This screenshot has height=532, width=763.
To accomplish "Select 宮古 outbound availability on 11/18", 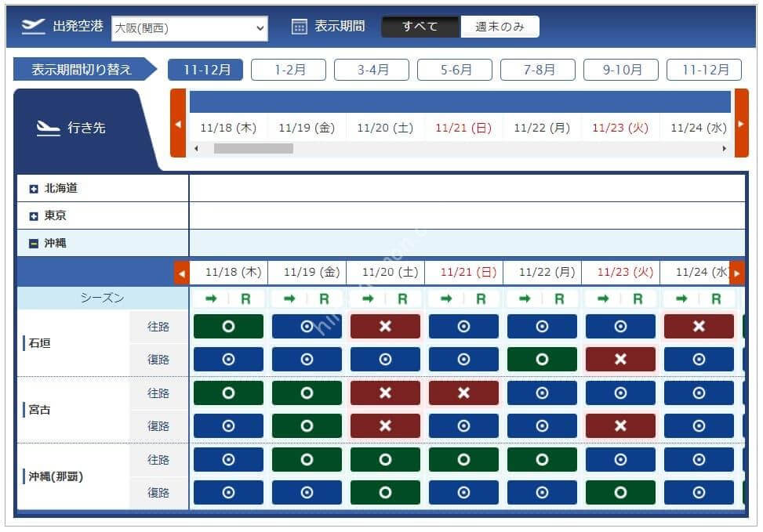I will 228,393.
